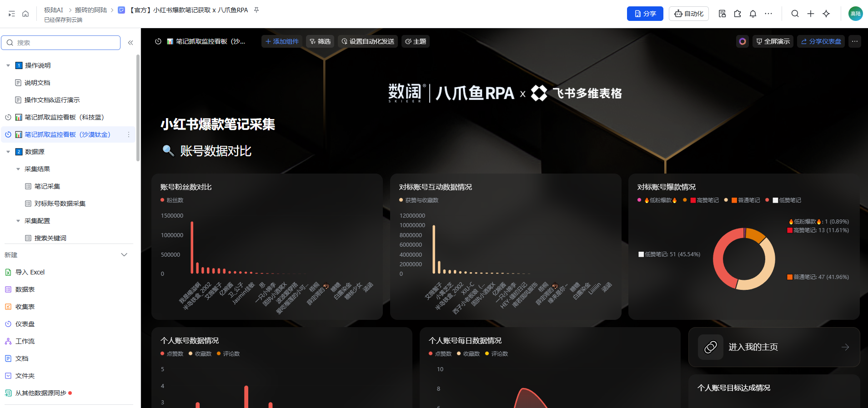Viewport: 868px width, 408px height.
Task: Toggle 收藏数 legend in 个人账号每日数据情况
Action: pos(468,354)
